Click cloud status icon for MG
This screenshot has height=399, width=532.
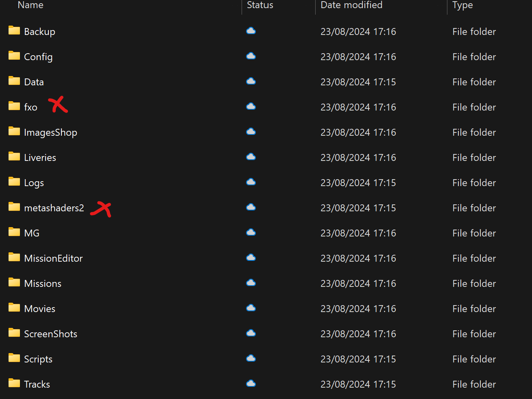251,232
